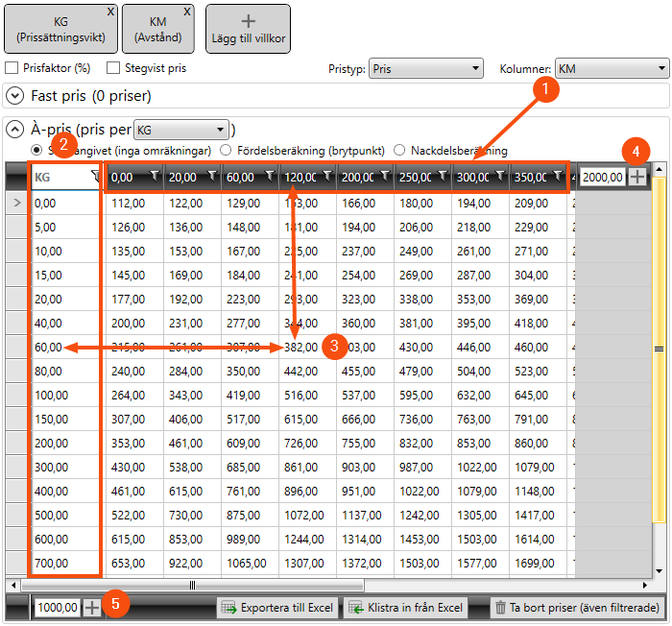Viewport: 672px width, 626px height.
Task: Click filter icon on 60,00 column header
Action: (x=270, y=177)
